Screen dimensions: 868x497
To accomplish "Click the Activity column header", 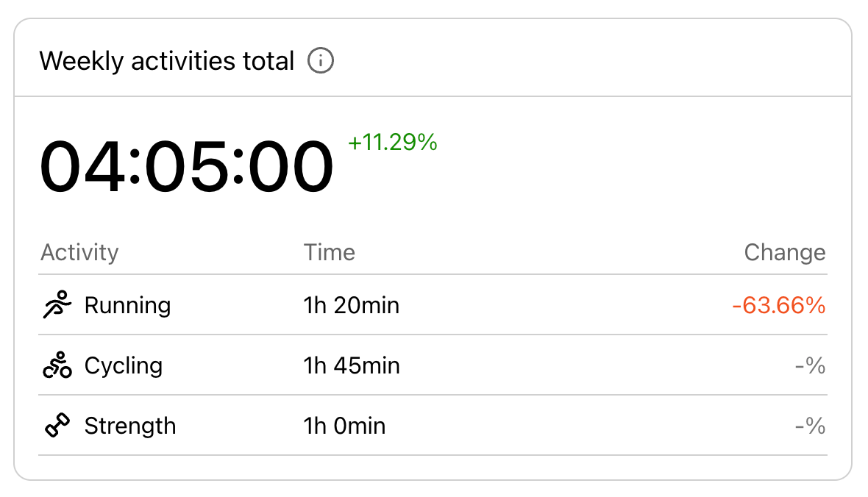I will pyautogui.click(x=79, y=253).
